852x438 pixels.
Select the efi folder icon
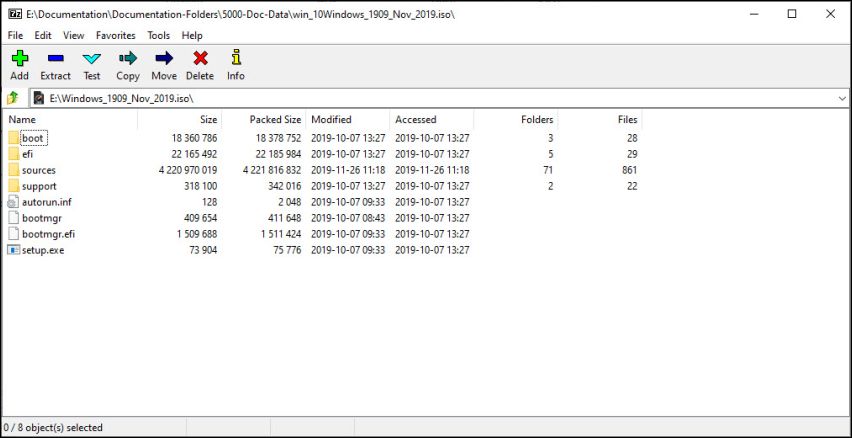14,154
